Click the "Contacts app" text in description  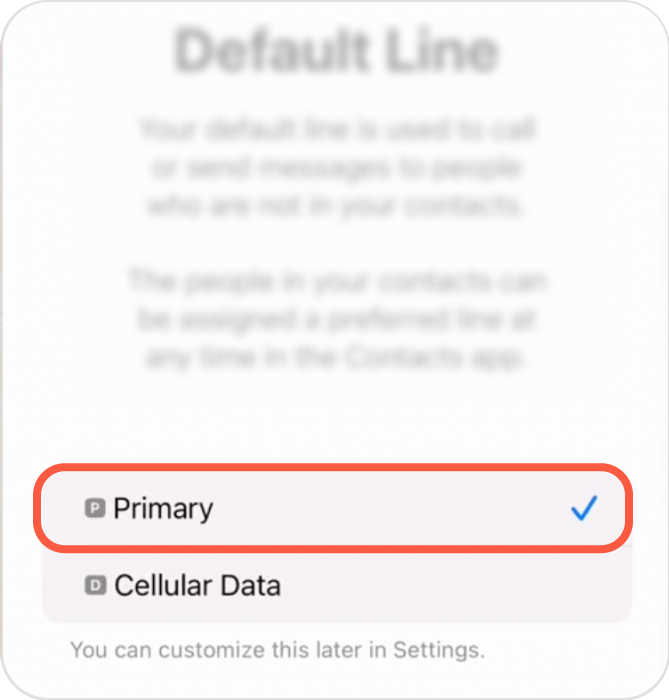440,359
